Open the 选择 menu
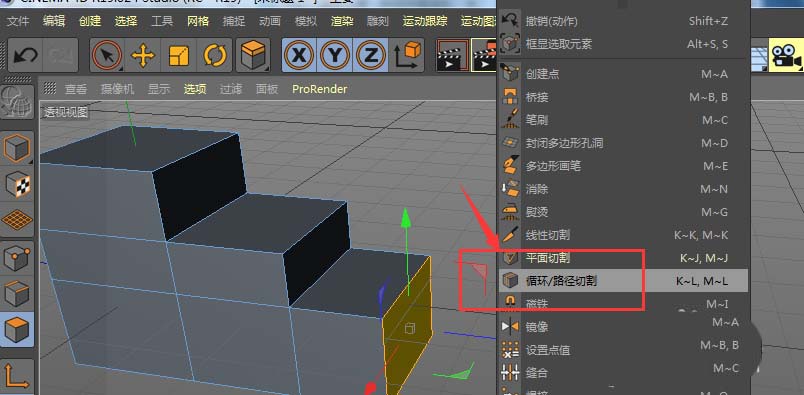Screen dimensions: 804x395 coord(126,21)
